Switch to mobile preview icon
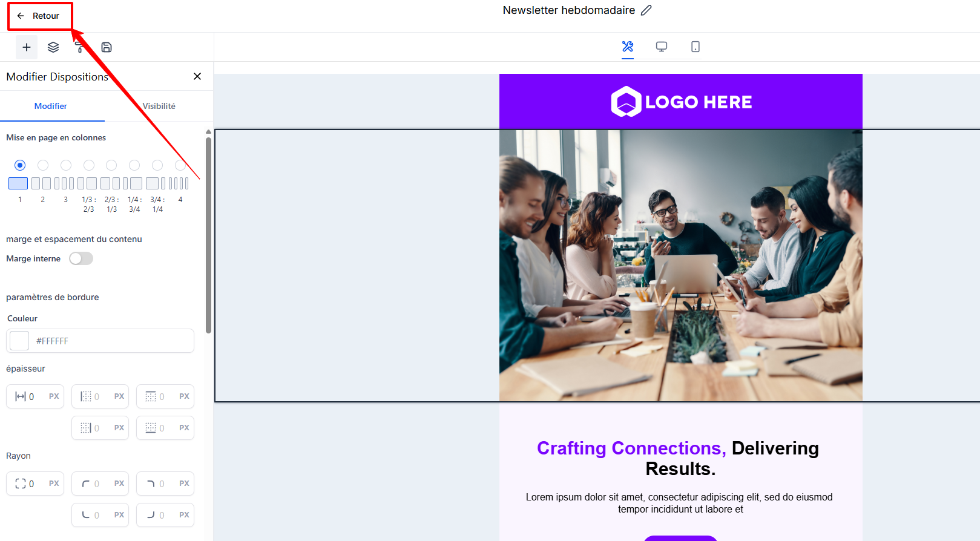 [696, 47]
